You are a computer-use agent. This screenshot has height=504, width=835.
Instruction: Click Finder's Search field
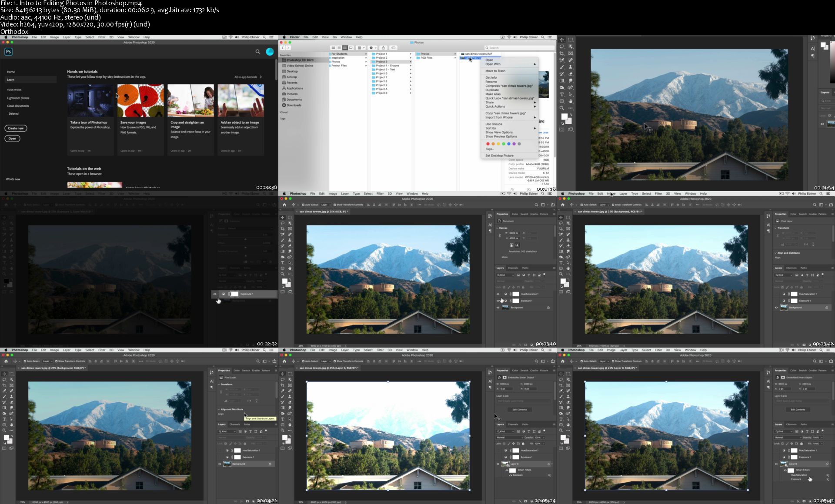[x=519, y=48]
